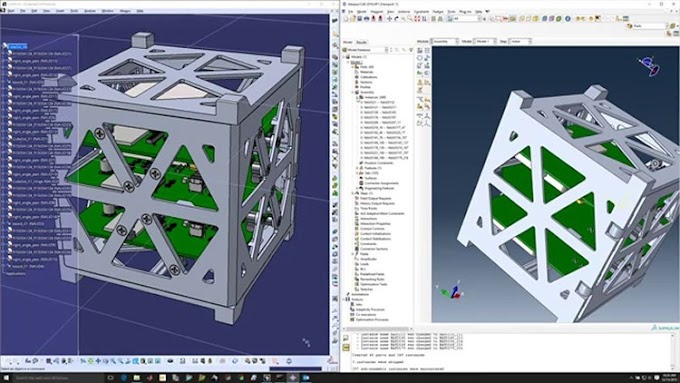
Task: Click the Create Instance tool in Abaqus toolbox
Action: (x=420, y=51)
